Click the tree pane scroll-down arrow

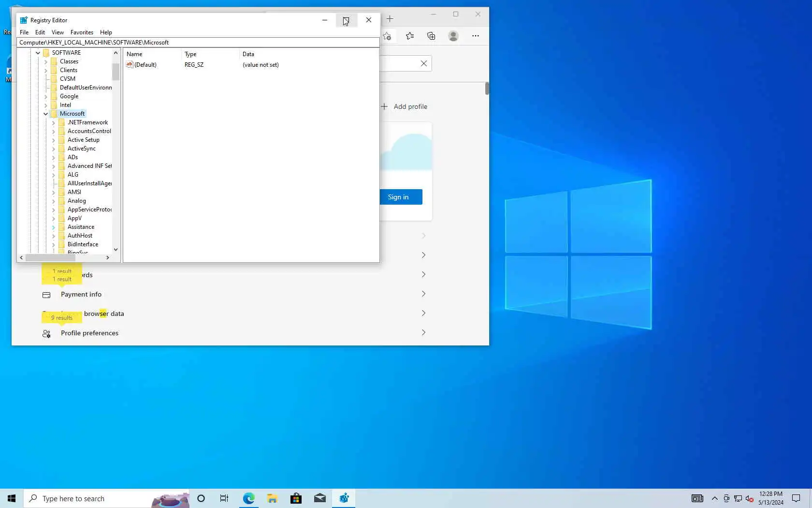(x=116, y=250)
